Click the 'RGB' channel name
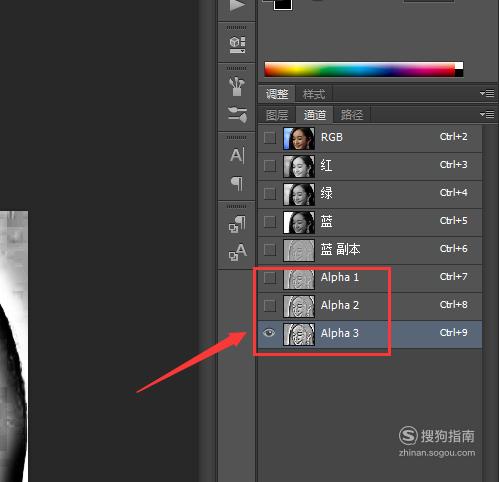Image resolution: width=499 pixels, height=482 pixels. tap(332, 137)
